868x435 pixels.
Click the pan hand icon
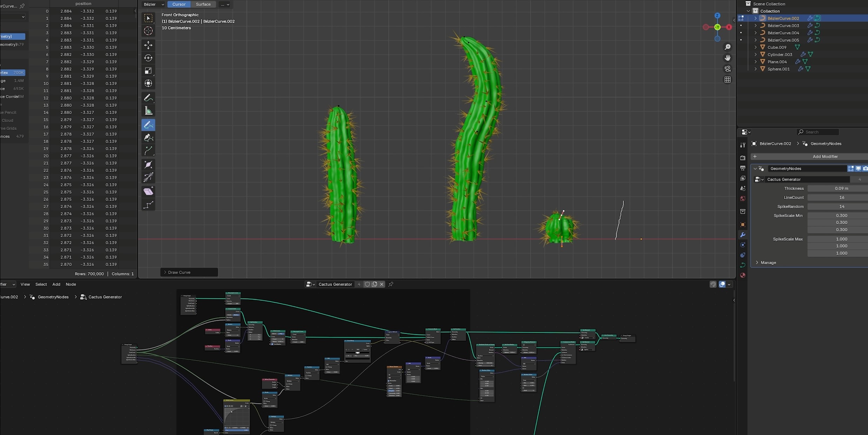728,58
